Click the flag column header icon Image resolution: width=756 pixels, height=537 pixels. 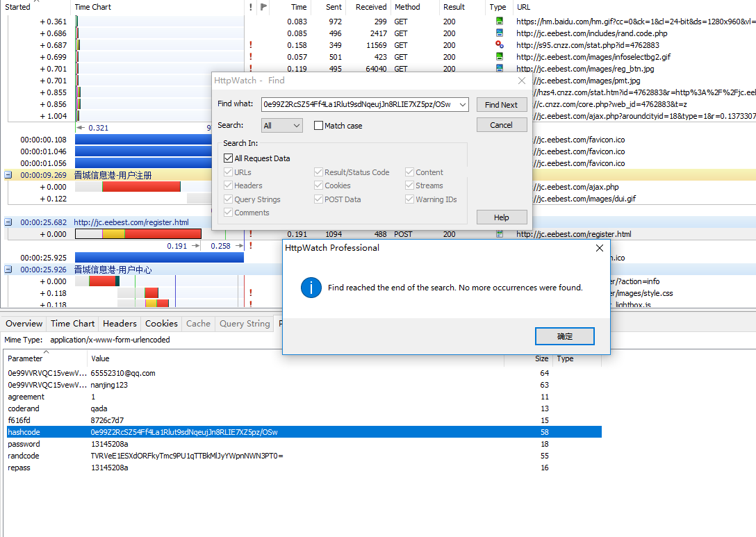263,7
